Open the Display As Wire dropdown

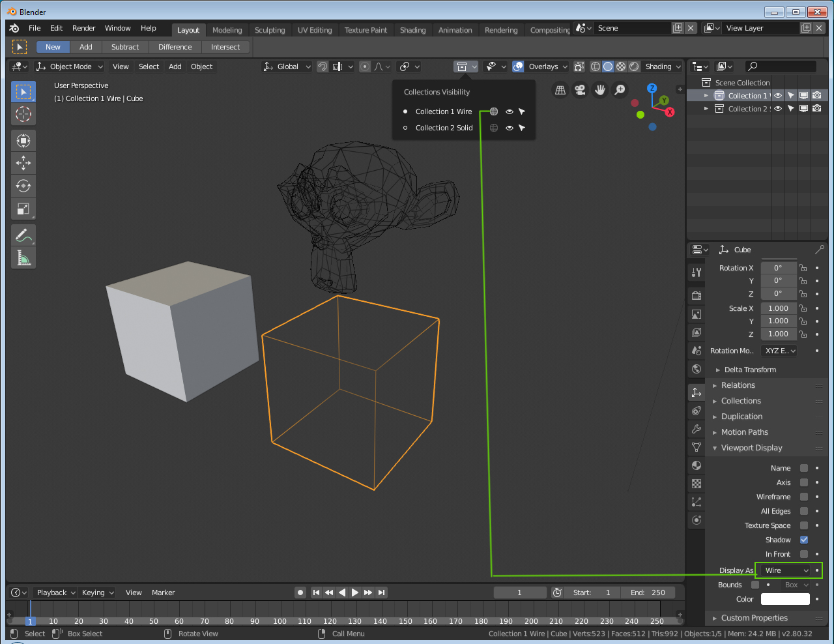point(786,570)
